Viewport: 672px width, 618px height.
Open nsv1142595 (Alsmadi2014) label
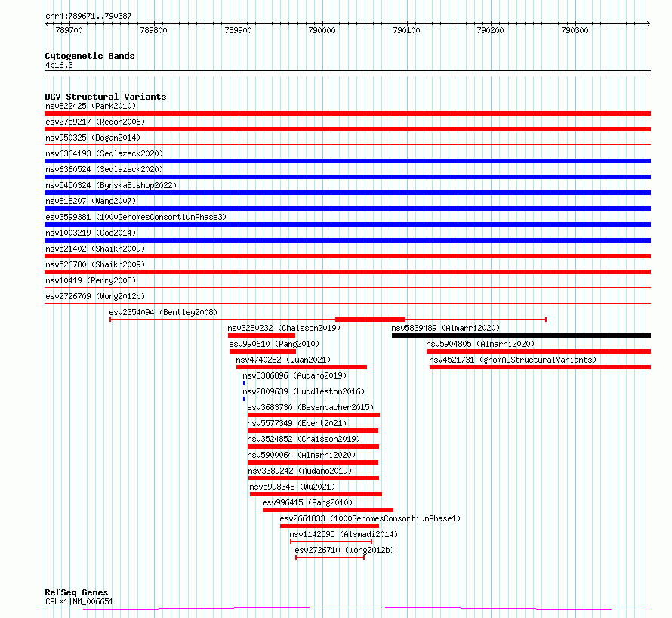coord(344,534)
